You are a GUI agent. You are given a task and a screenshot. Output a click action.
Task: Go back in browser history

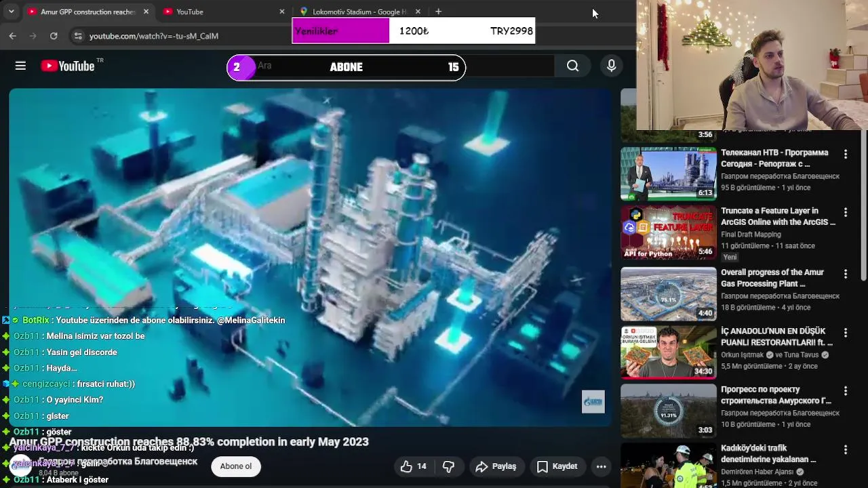(x=12, y=36)
